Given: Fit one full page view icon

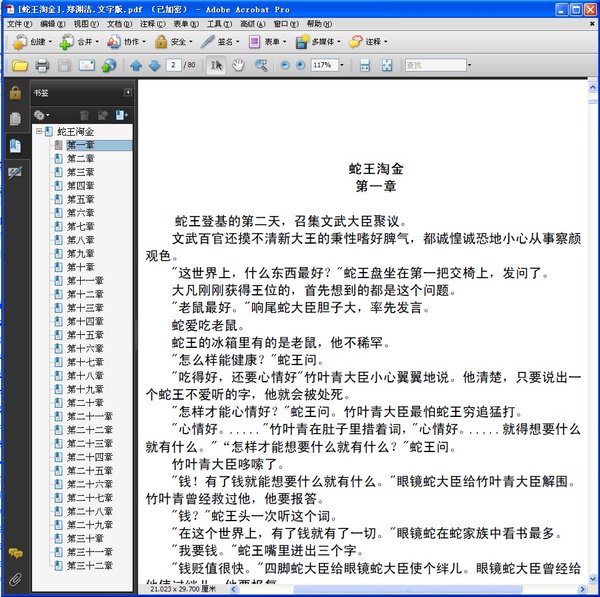Looking at the screenshot, I should (x=387, y=65).
